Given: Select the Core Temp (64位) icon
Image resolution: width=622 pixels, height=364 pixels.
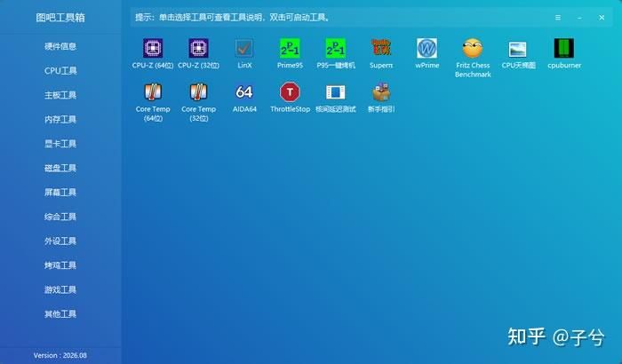Looking at the screenshot, I should (x=153, y=92).
